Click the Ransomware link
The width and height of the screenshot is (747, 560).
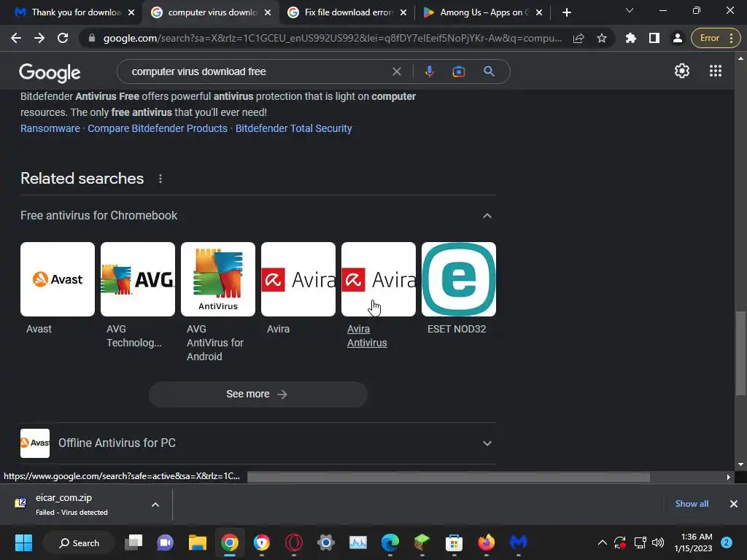pos(50,128)
